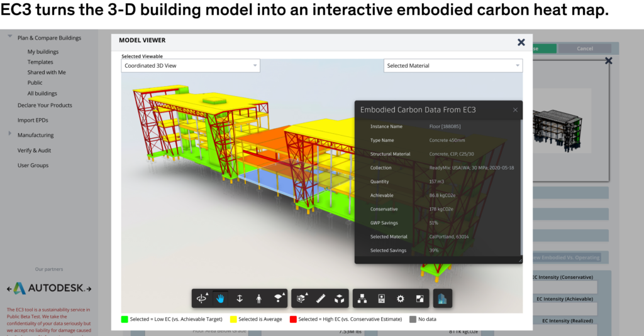Viewport: 644px width, 336px height.
Task: Select the Measure ruler tool
Action: (x=321, y=299)
